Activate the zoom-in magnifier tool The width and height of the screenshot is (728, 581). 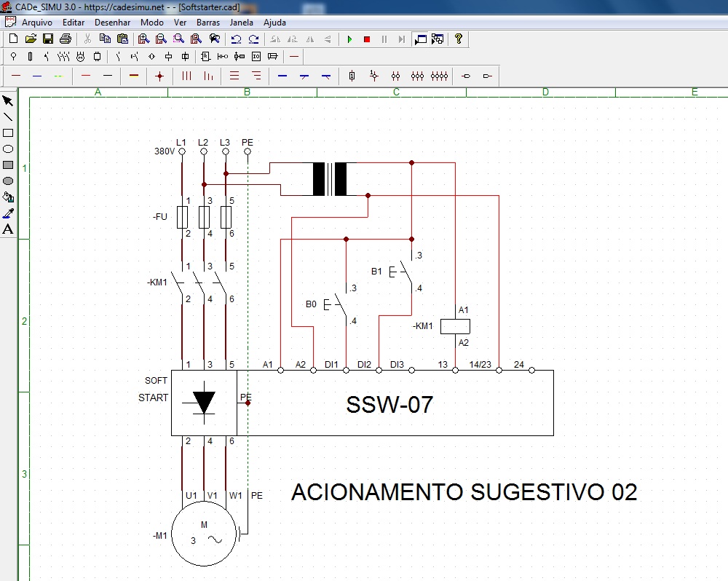(x=143, y=39)
